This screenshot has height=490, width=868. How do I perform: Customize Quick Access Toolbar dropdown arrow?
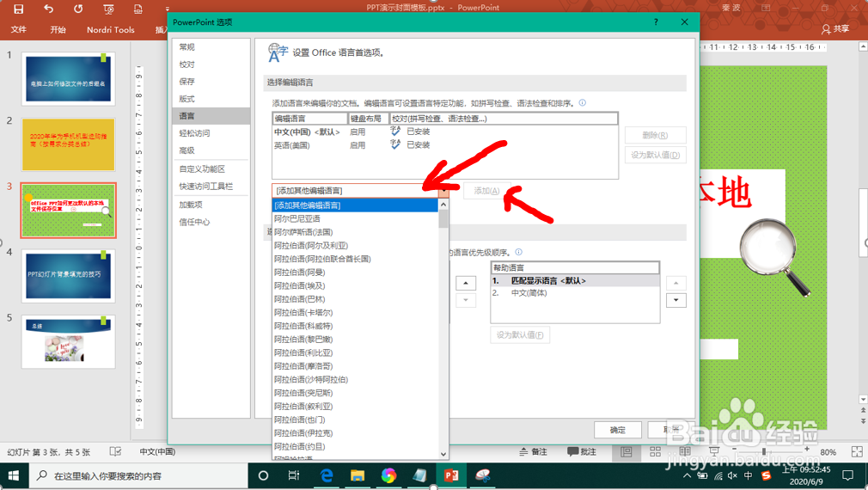[x=168, y=9]
